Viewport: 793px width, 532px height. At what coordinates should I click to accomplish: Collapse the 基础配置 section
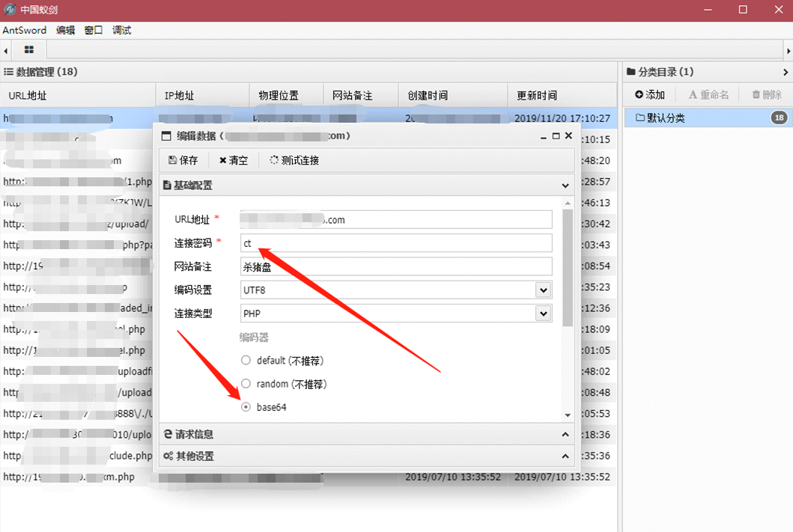coord(565,186)
